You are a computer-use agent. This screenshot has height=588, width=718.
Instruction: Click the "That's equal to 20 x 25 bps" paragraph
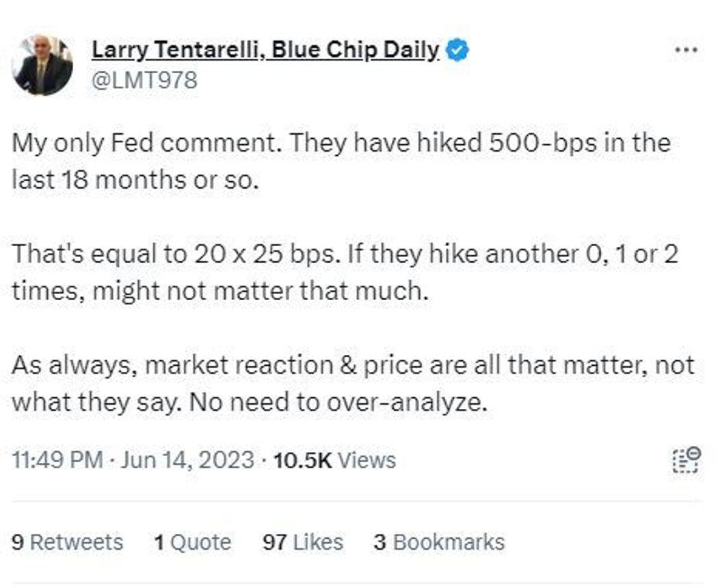click(x=345, y=273)
